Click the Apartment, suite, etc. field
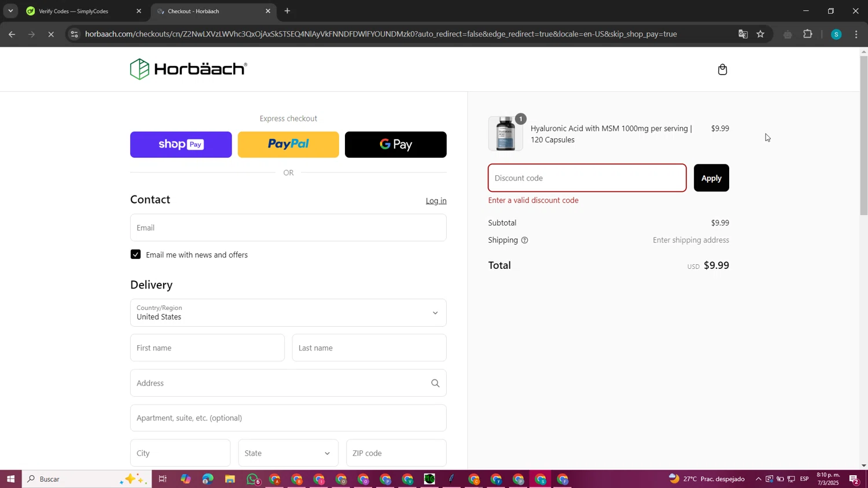 click(x=288, y=418)
